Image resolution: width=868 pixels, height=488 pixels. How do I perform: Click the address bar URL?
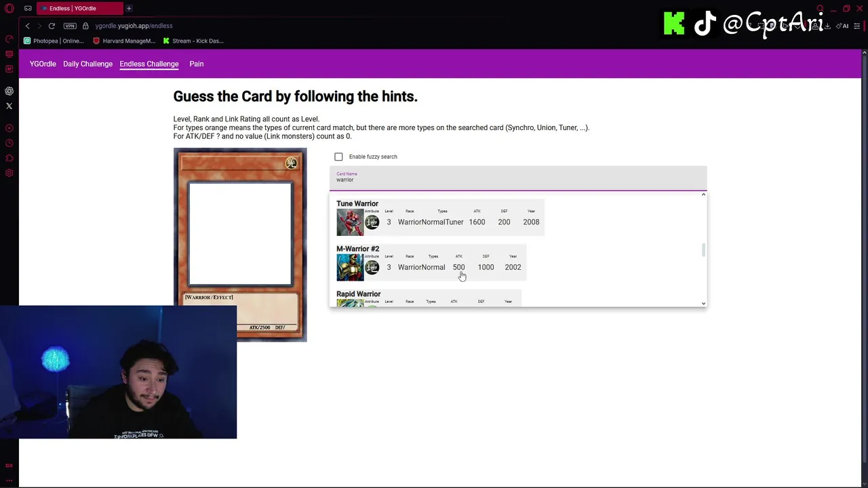[x=134, y=26]
